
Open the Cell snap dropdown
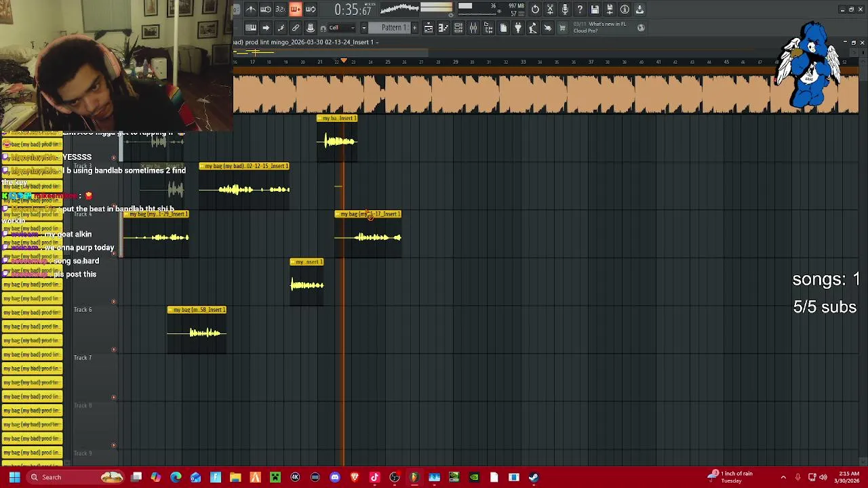click(341, 28)
